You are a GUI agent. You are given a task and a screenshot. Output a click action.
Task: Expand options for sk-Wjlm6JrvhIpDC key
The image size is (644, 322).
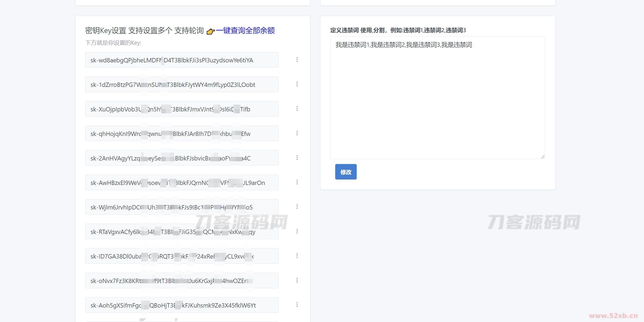coord(297,207)
